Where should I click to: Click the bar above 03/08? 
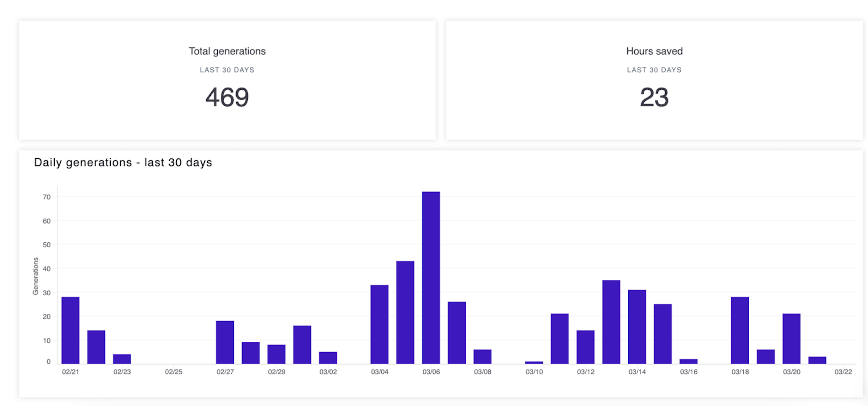pyautogui.click(x=483, y=357)
